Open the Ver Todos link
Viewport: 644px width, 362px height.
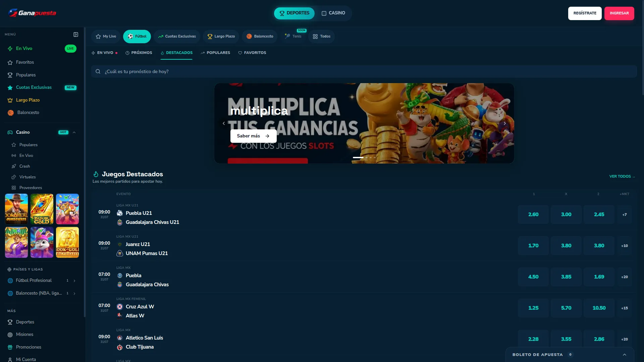pyautogui.click(x=622, y=177)
